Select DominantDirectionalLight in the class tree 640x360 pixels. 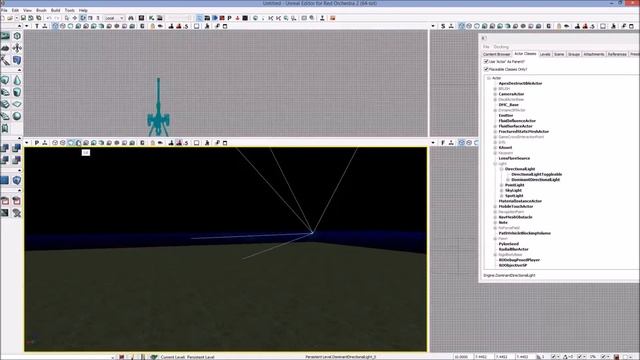tap(536, 180)
